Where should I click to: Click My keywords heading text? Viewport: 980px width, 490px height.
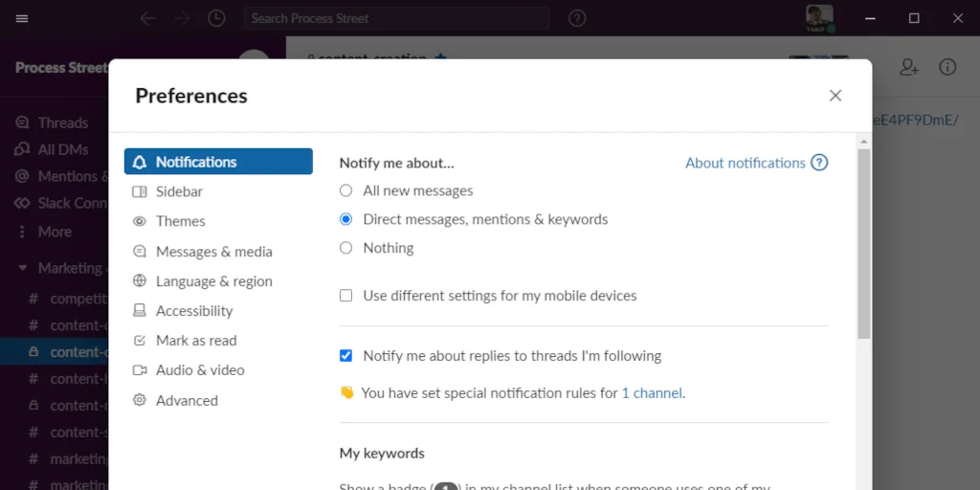tap(382, 453)
